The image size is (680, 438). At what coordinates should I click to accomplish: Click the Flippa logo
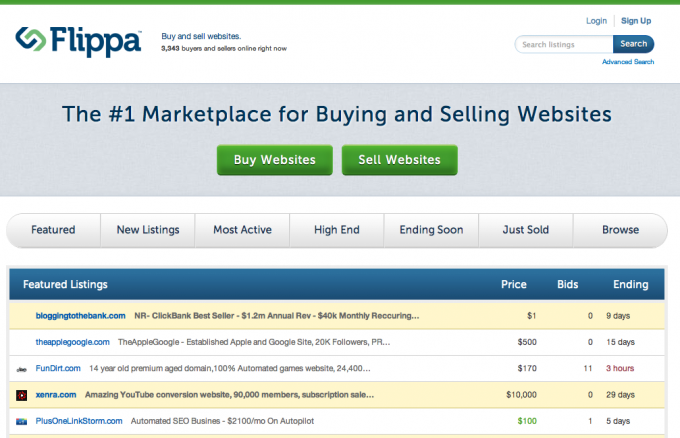78,42
